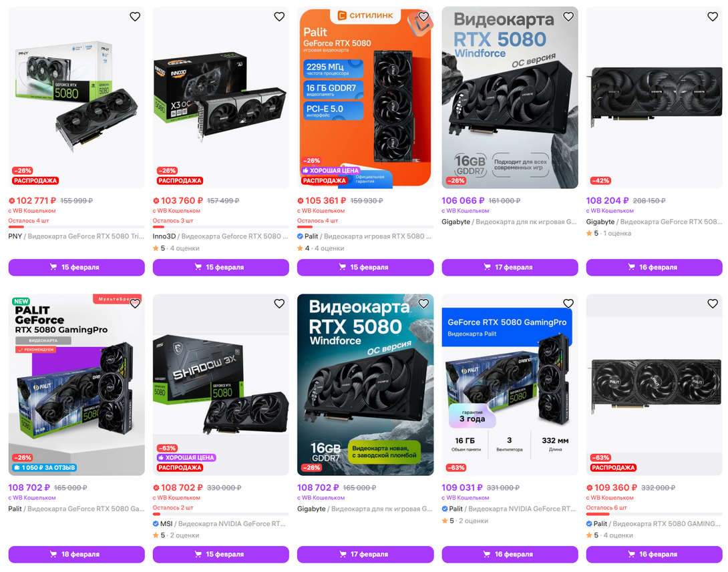Add 108 204 ₽ Gigabyte card to favorites
Viewport: 728px width, 572px height.
coord(713,17)
